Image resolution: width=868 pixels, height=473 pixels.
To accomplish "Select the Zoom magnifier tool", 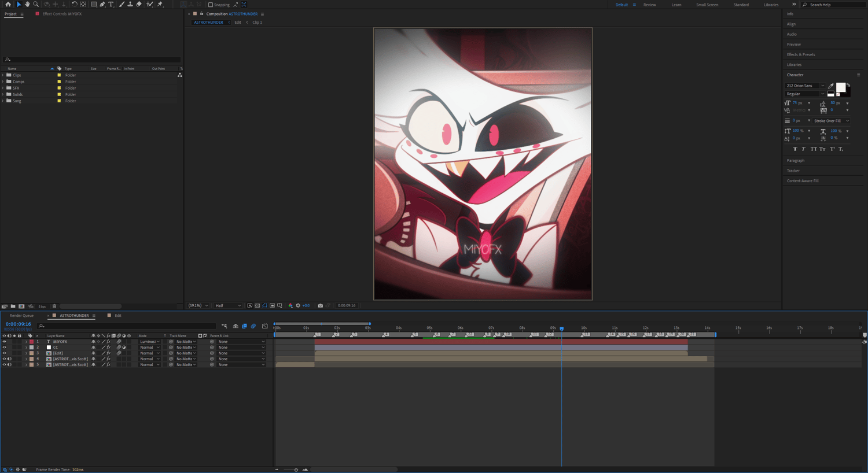I will (35, 4).
